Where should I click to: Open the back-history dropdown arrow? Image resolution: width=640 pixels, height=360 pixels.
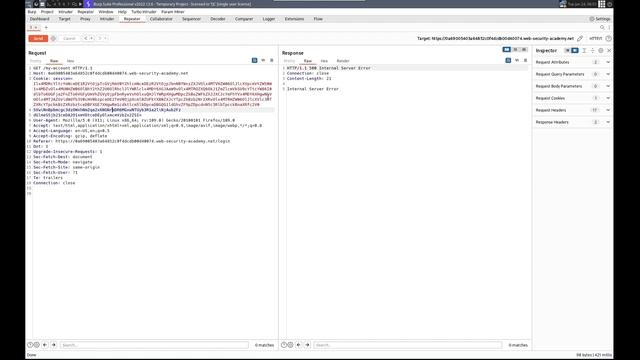(91, 38)
